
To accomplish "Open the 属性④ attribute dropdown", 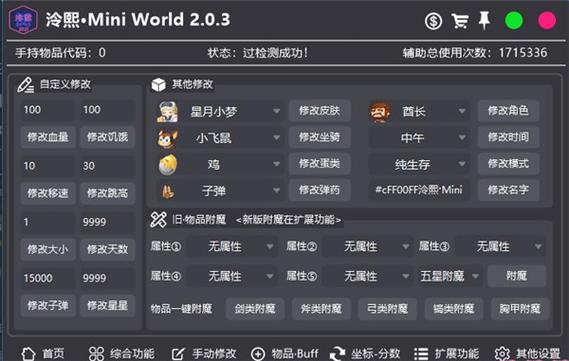I will click(x=232, y=276).
